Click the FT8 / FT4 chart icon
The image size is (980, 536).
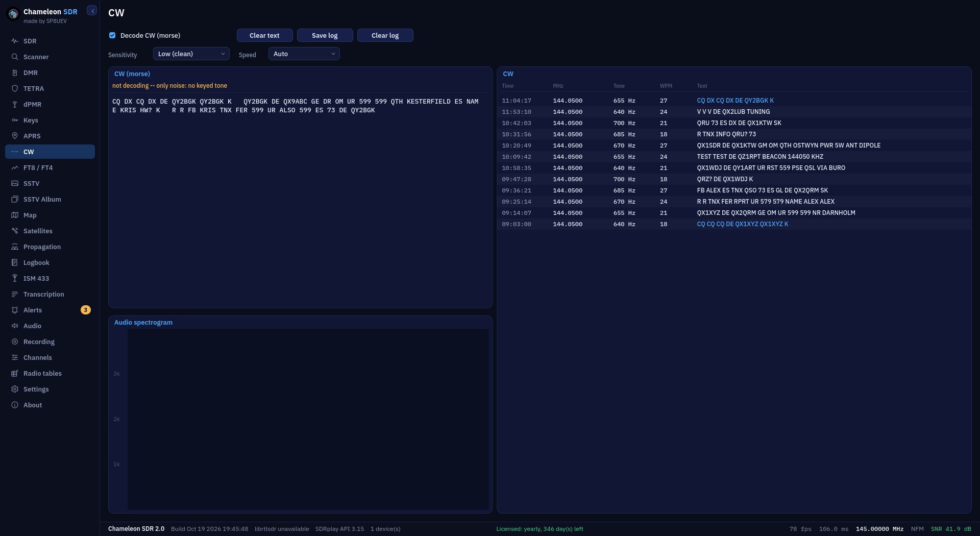(15, 167)
